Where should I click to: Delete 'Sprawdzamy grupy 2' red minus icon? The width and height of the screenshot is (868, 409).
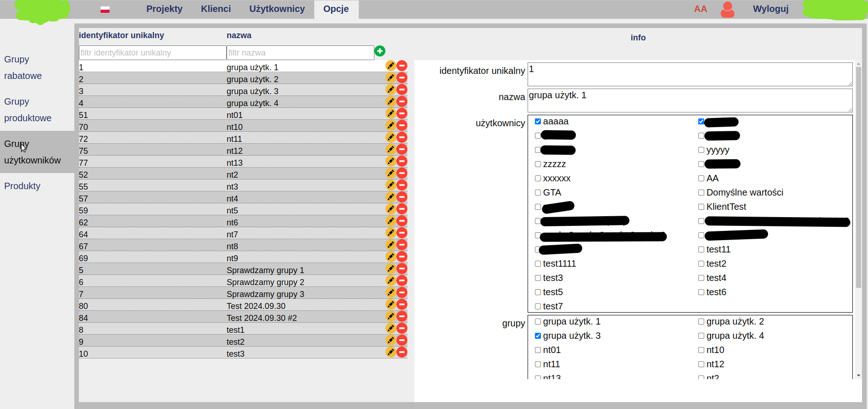click(402, 280)
